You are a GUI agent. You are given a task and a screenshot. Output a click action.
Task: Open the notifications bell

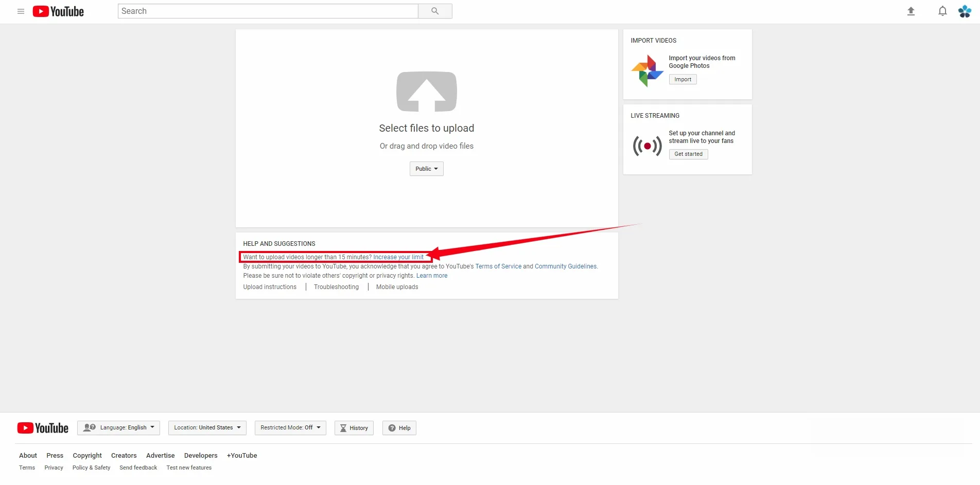[942, 11]
